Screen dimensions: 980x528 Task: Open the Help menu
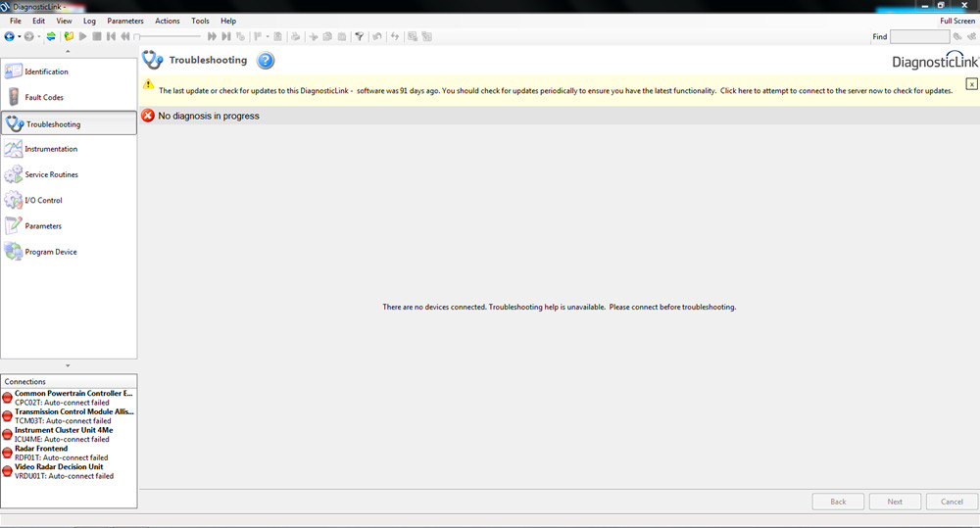click(228, 21)
